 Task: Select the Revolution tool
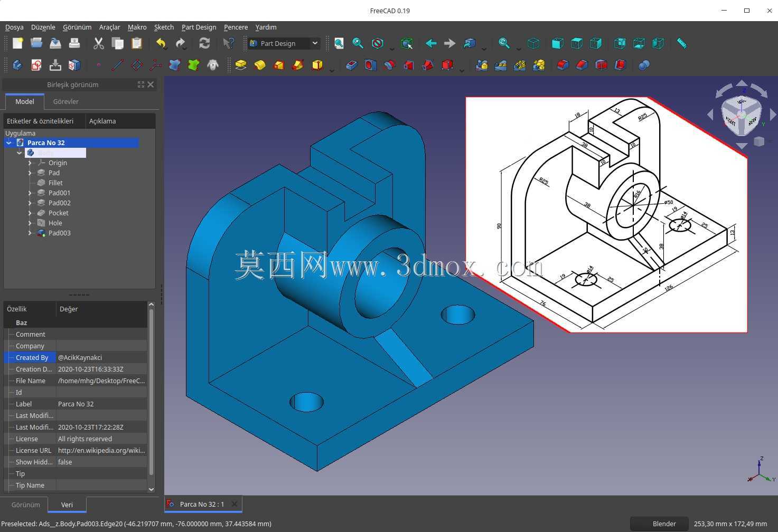[260, 65]
